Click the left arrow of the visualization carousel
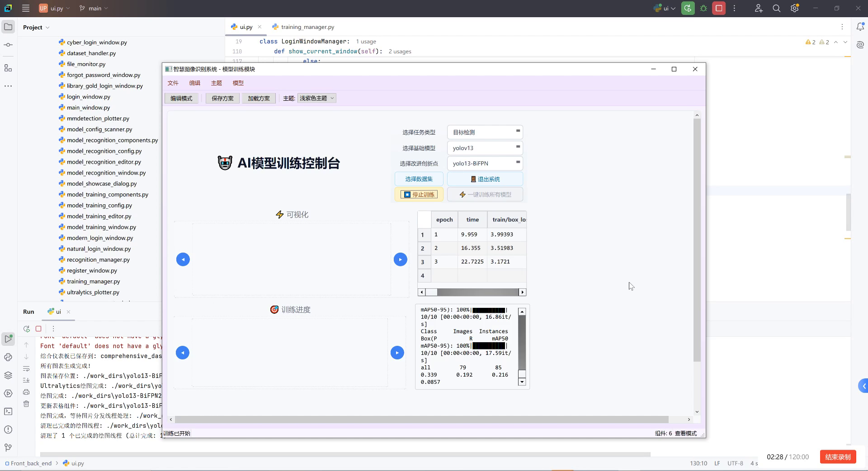 coord(183,259)
